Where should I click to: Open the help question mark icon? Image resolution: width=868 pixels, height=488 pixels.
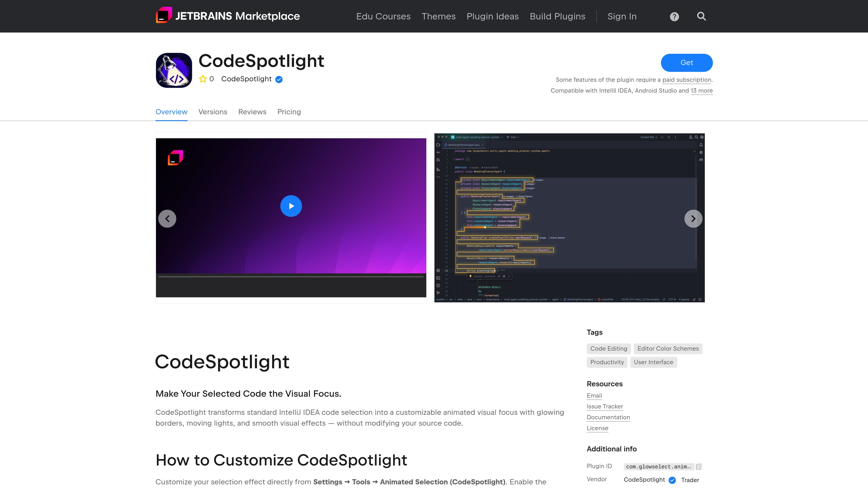pyautogui.click(x=674, y=16)
